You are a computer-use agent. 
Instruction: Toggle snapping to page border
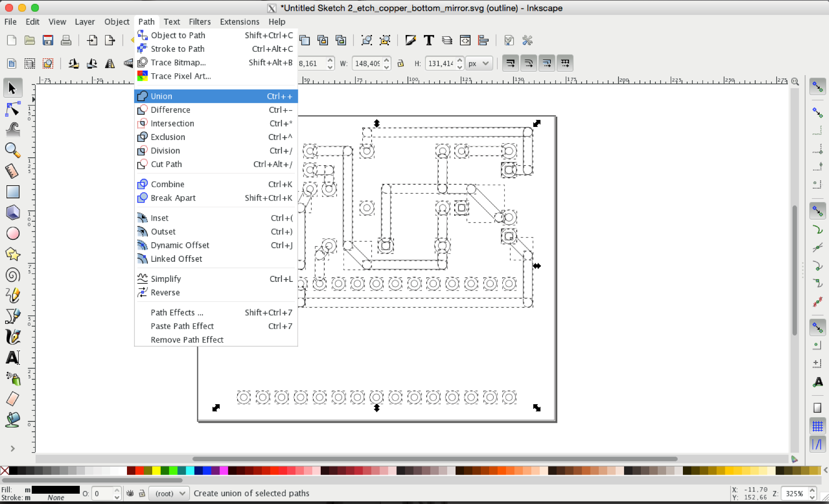coord(817,407)
